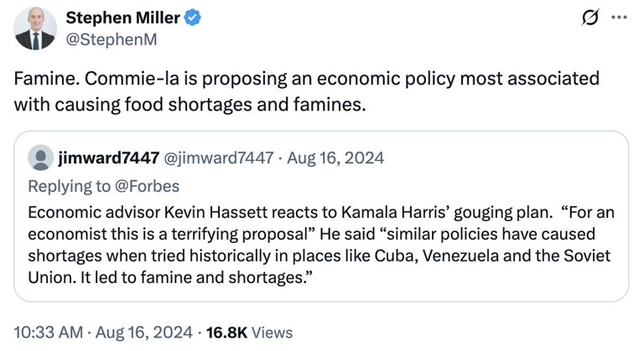Click the @Forbes mention link
The width and height of the screenshot is (644, 351).
pos(147,186)
